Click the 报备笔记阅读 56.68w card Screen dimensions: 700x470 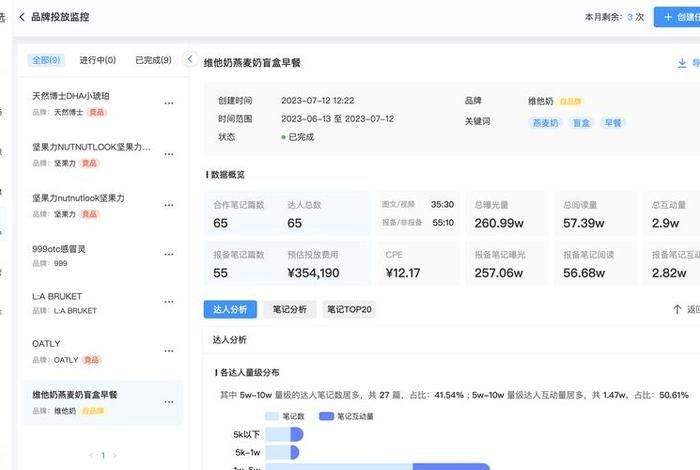595,263
